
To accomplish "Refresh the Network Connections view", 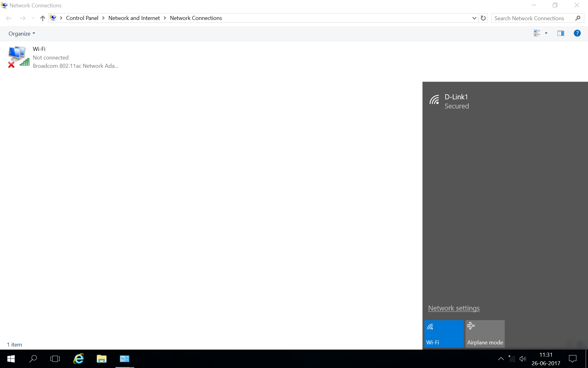I will click(x=483, y=18).
